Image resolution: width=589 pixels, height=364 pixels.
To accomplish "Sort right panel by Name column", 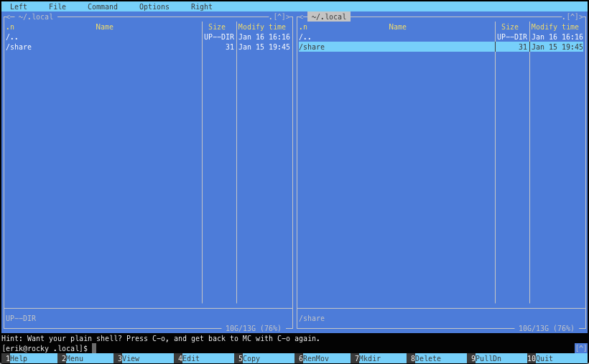I will (x=397, y=27).
